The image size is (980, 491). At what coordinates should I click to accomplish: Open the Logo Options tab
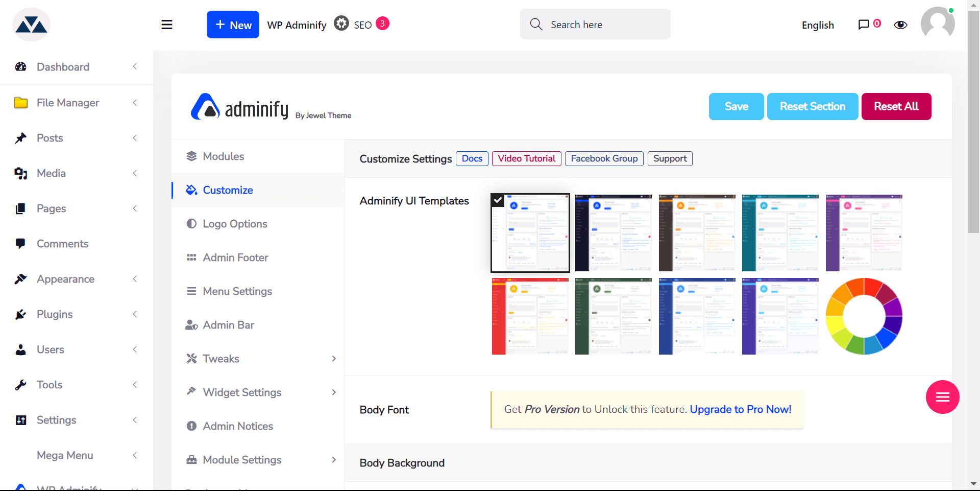[258, 224]
